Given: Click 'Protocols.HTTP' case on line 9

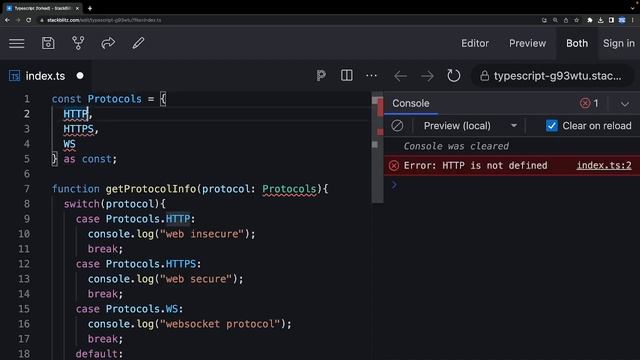Looking at the screenshot, I should pos(148,219).
